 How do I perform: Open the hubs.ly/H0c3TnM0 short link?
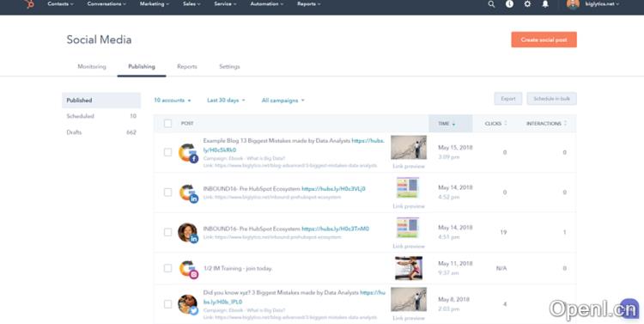(x=336, y=229)
